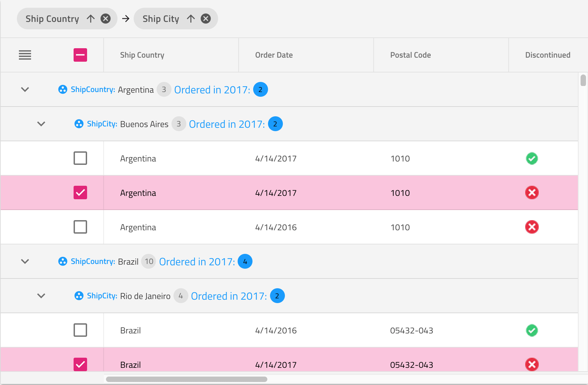Check the Argentina 4/14/2016 row checkbox
Image resolution: width=588 pixels, height=385 pixels.
(x=80, y=227)
